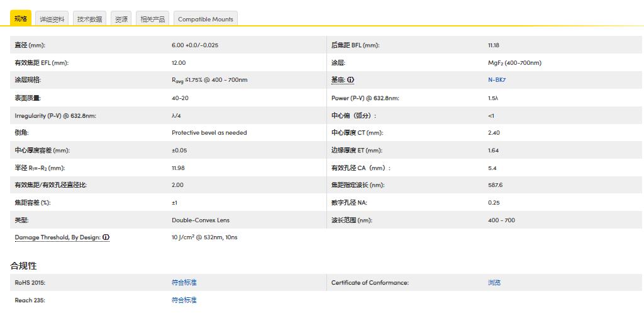
Task: Click the f/# ratio value 2.00
Action: click(177, 185)
